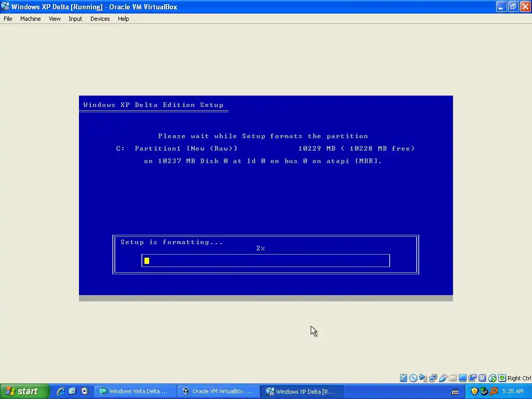The height and width of the screenshot is (399, 532).
Task: Click the network adapters status icon
Action: pos(433,378)
